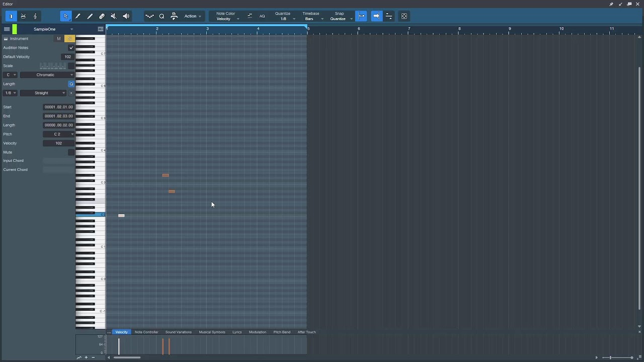The height and width of the screenshot is (362, 644).
Task: Toggle AQ auto quantize
Action: tap(262, 16)
